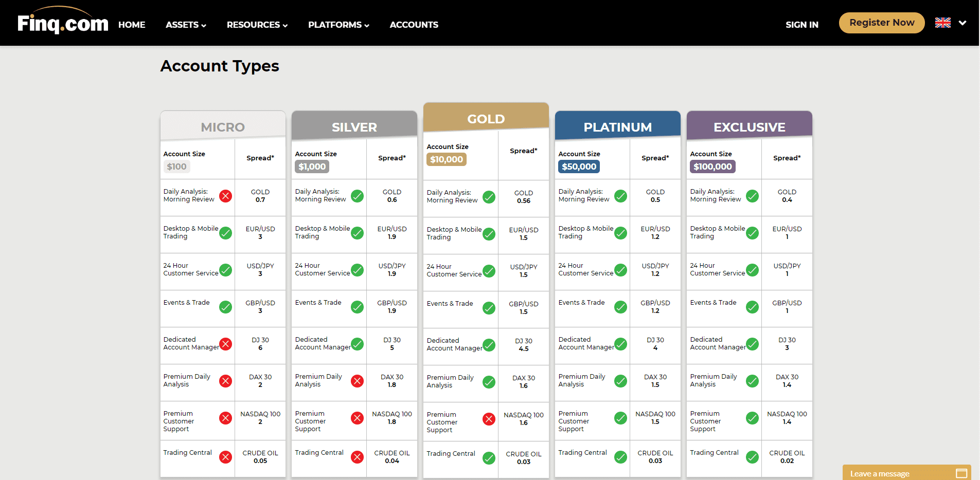980x480 pixels.
Task: Open the ACCOUNTS page
Action: coord(414,25)
